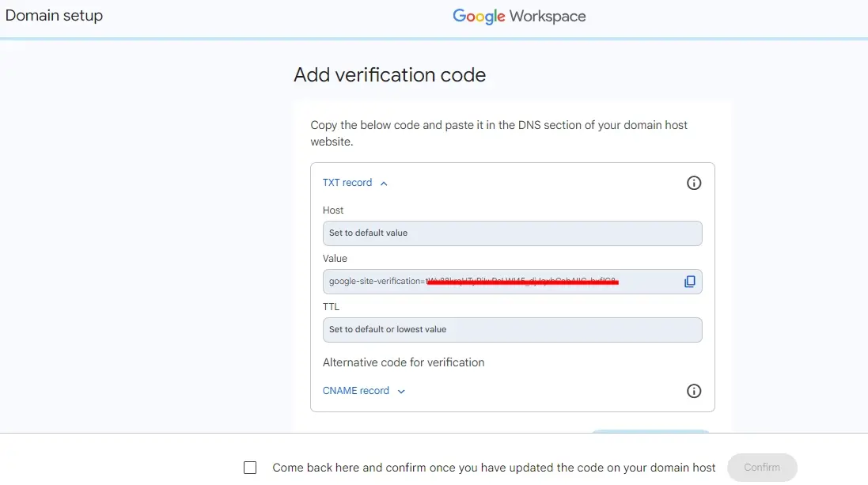Click the TTL label
The width and height of the screenshot is (868, 485).
point(331,307)
